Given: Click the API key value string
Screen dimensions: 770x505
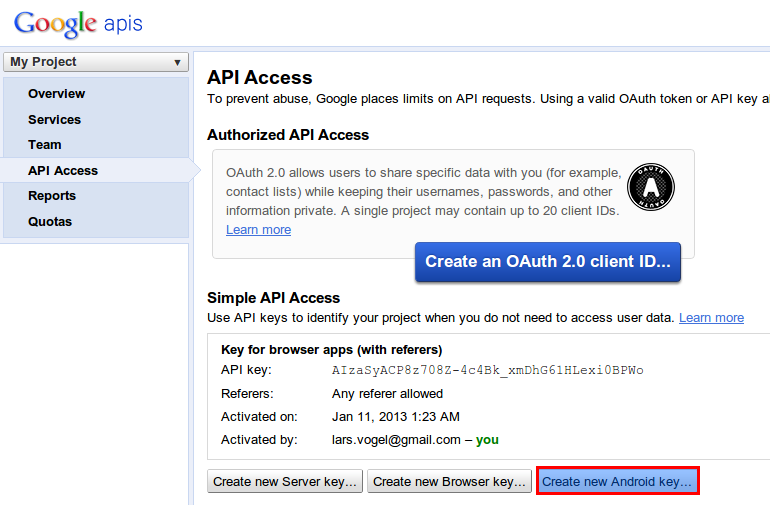Looking at the screenshot, I should point(487,370).
